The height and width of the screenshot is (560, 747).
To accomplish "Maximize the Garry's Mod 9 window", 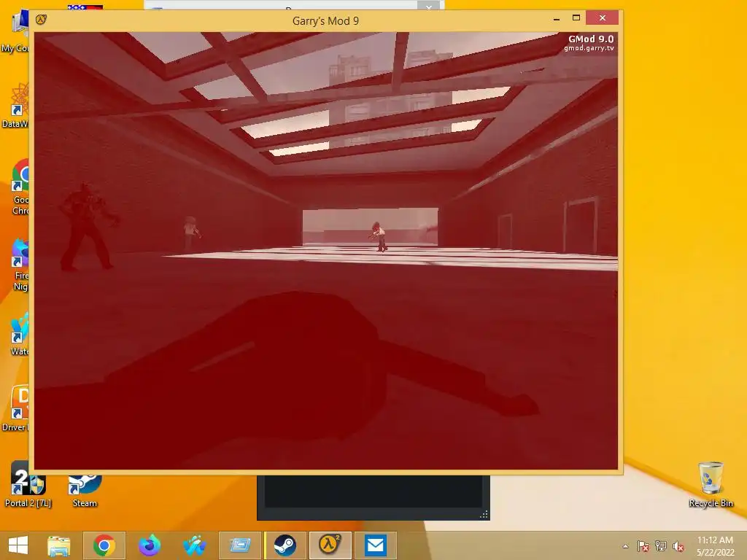I will click(576, 18).
